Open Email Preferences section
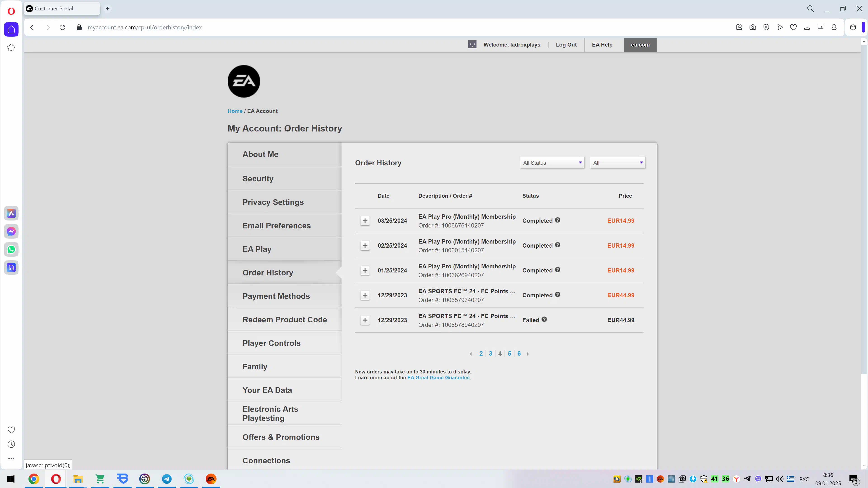This screenshot has width=868, height=488. [x=284, y=226]
